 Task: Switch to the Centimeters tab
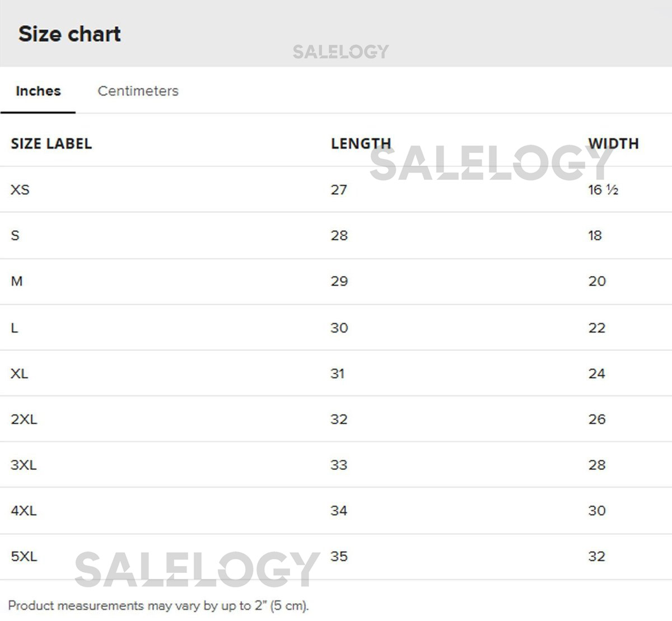(138, 91)
